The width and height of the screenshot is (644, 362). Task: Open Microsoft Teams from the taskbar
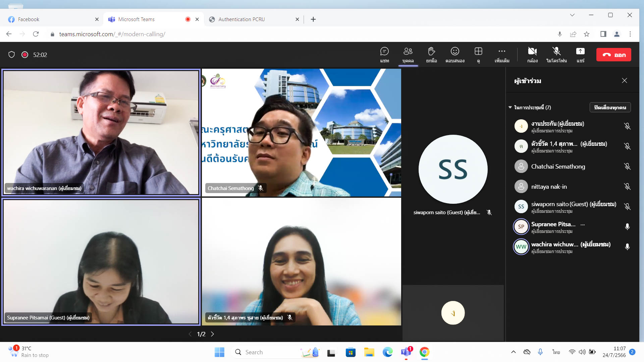[406, 352]
